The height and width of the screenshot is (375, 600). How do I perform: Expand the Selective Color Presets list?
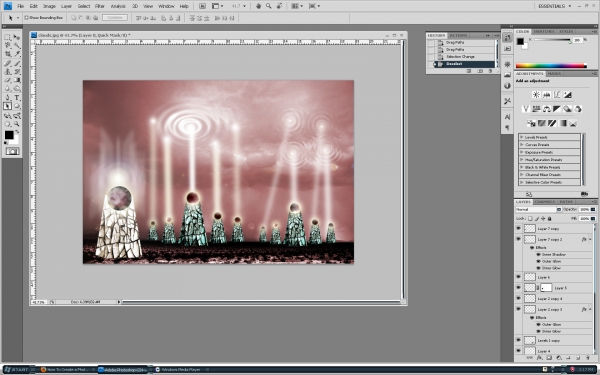tap(522, 182)
